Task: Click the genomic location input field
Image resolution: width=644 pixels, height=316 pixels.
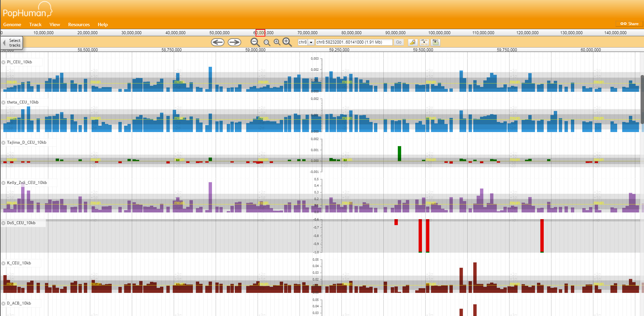Action: tap(354, 42)
